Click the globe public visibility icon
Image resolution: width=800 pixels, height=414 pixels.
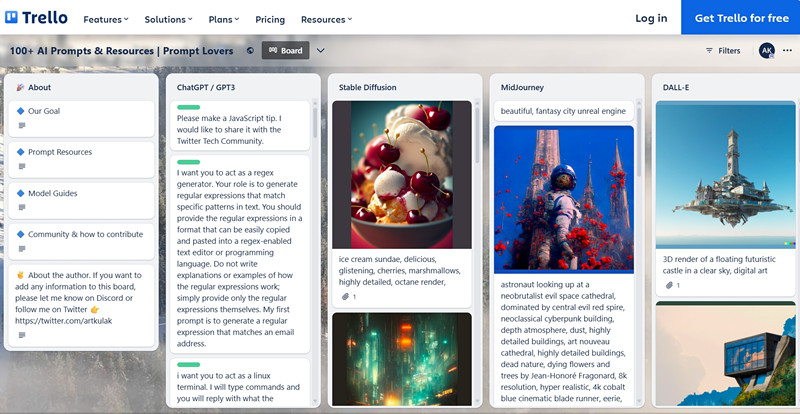[x=250, y=51]
